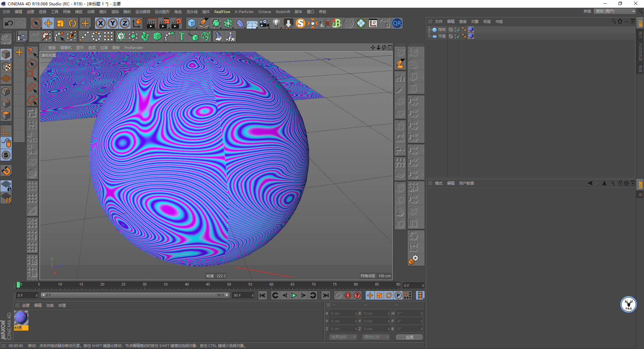
Task: Click the floor grid object icon
Action: point(252,23)
